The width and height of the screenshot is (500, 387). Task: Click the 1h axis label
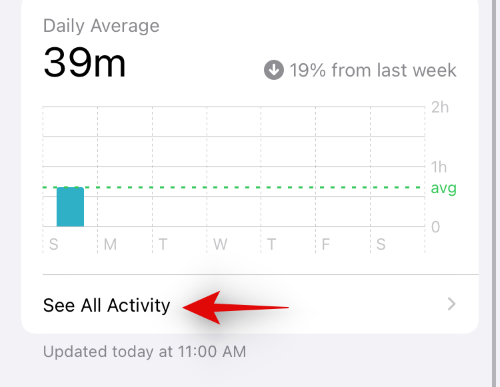[x=439, y=167]
